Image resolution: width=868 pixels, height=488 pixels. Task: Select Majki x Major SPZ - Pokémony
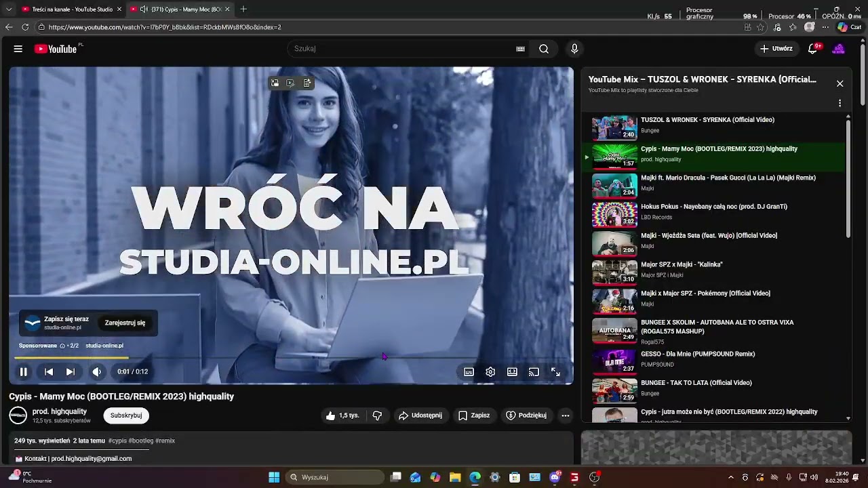[714, 301]
